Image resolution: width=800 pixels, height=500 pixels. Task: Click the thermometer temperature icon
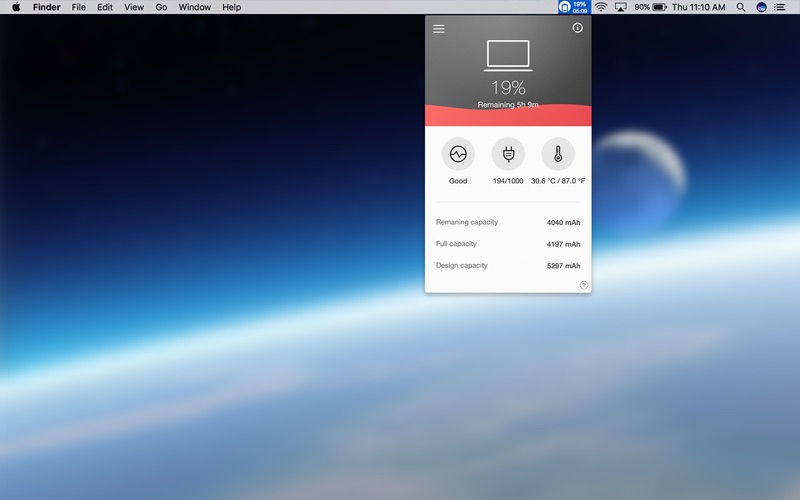(x=558, y=154)
